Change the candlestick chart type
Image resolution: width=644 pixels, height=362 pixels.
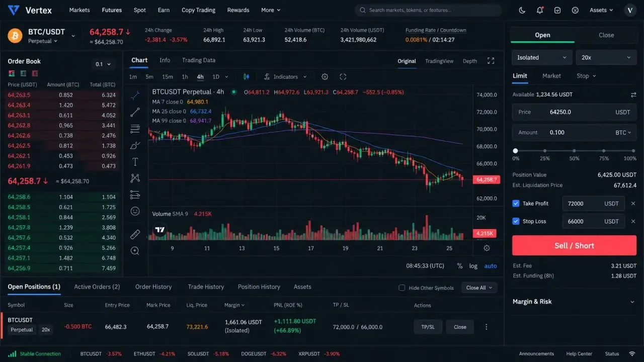247,77
